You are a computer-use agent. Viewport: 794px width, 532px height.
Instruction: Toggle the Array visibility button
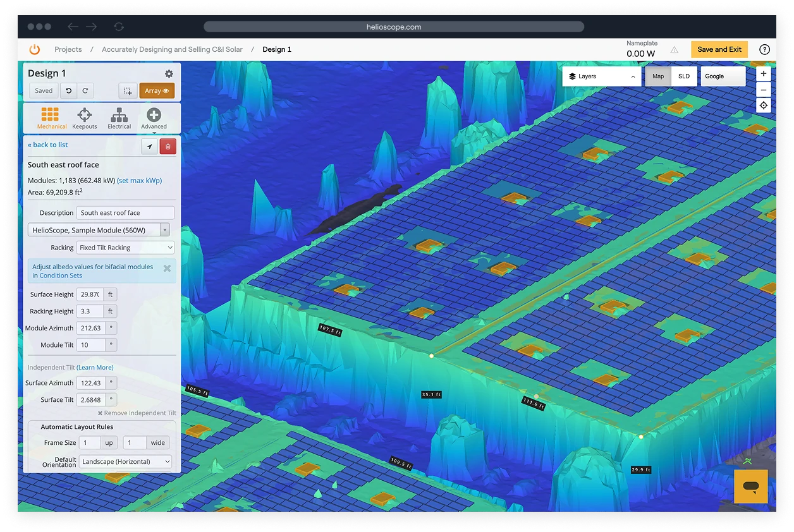click(x=157, y=91)
